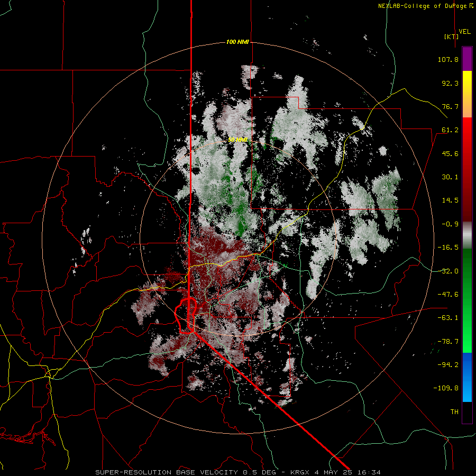Screen dimensions: 476x476
Task: Click the 14.5 velocity legend value
Action: point(450,200)
